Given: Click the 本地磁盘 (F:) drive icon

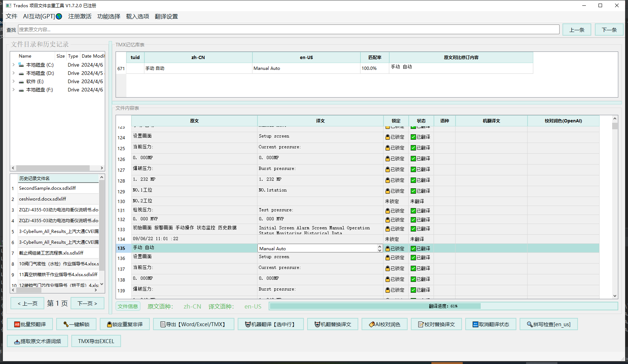Looking at the screenshot, I should coord(21,90).
